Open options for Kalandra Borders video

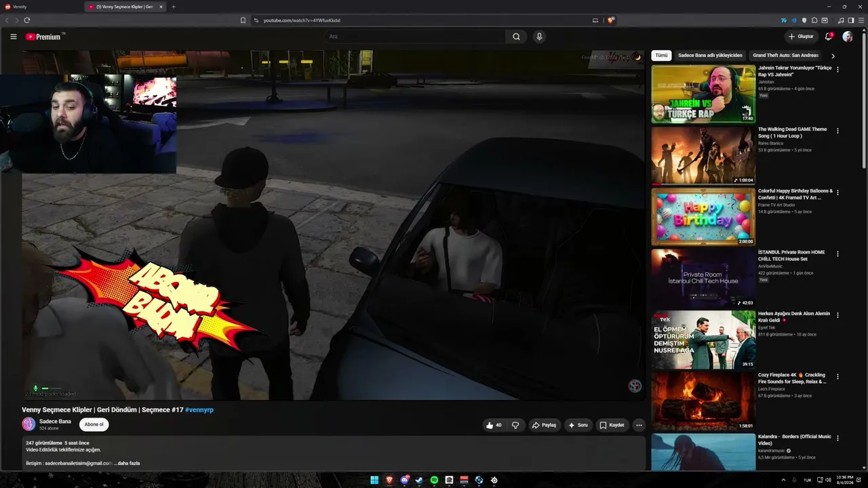837,439
